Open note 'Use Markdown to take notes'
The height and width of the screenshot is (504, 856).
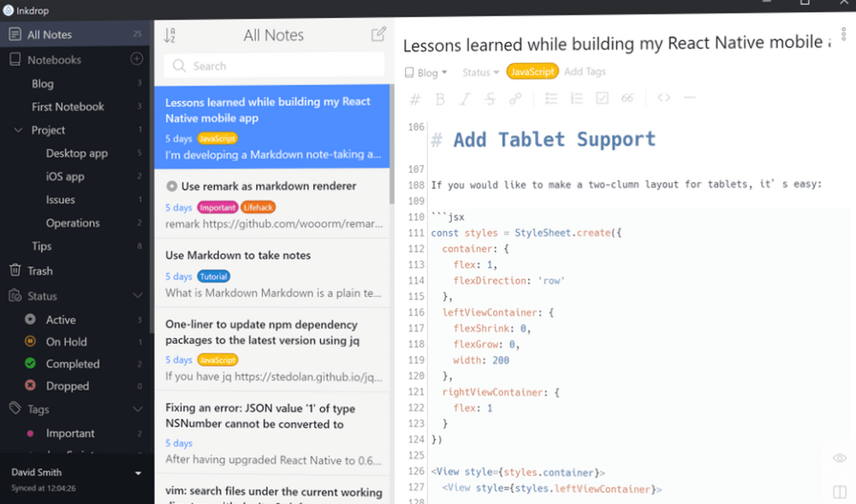tap(272, 273)
